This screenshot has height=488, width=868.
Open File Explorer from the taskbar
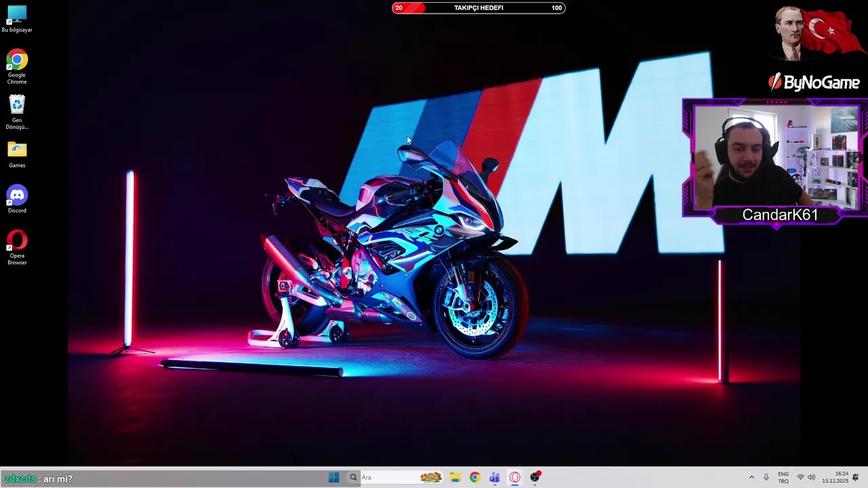coord(455,477)
